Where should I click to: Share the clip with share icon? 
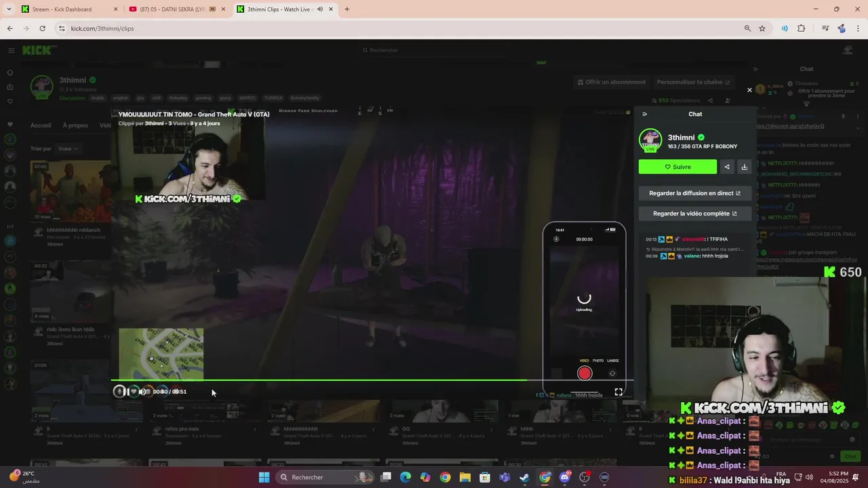pos(727,167)
